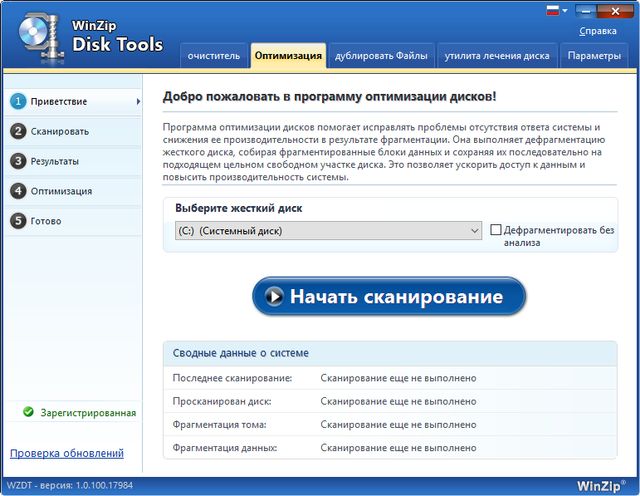Select the Оптимизация top tab
The width and height of the screenshot is (640, 496).
288,56
